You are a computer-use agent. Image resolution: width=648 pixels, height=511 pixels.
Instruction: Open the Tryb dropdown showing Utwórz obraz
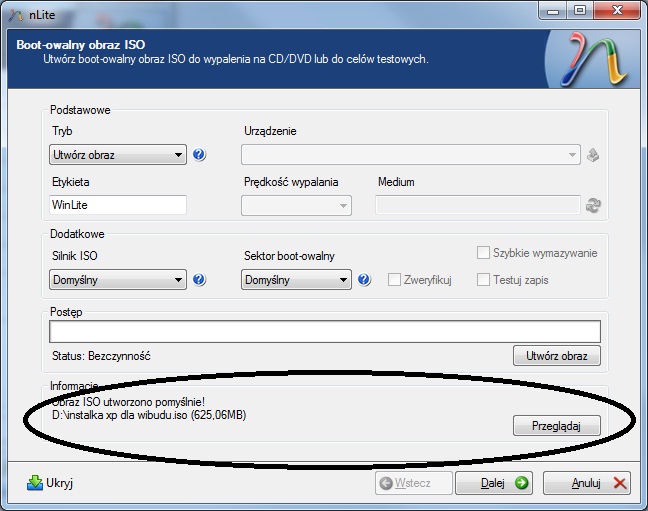point(118,155)
